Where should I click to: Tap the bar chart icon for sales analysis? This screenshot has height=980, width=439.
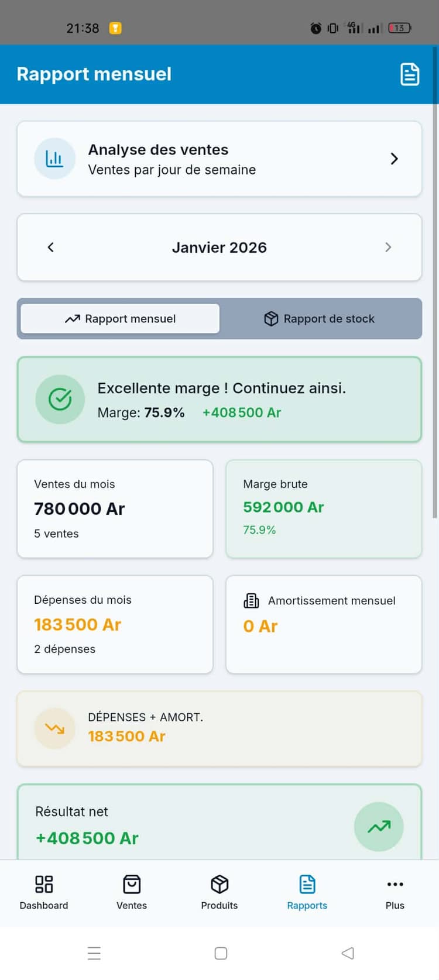click(54, 159)
